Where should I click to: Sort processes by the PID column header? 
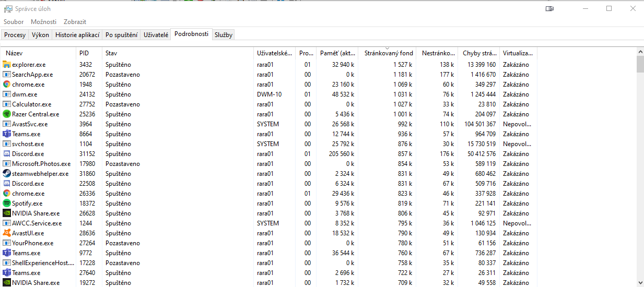[84, 53]
